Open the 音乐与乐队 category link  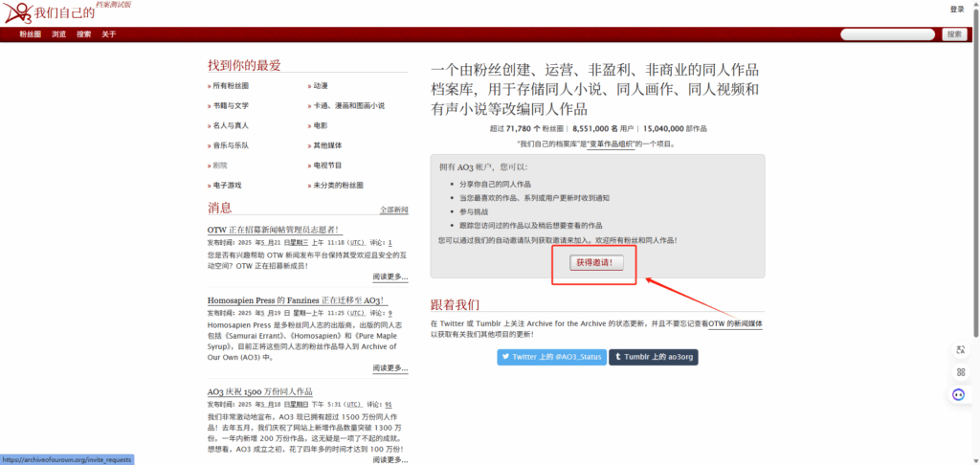[230, 145]
